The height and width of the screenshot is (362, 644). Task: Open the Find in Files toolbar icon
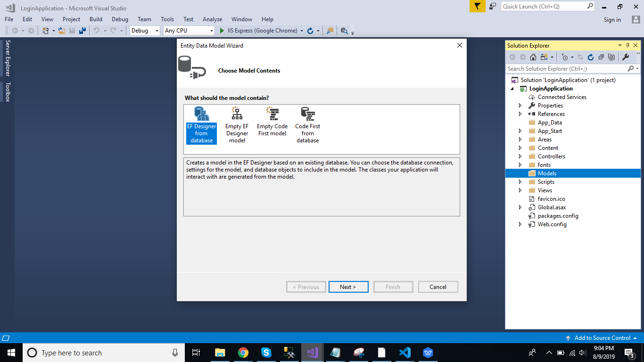pyautogui.click(x=330, y=31)
